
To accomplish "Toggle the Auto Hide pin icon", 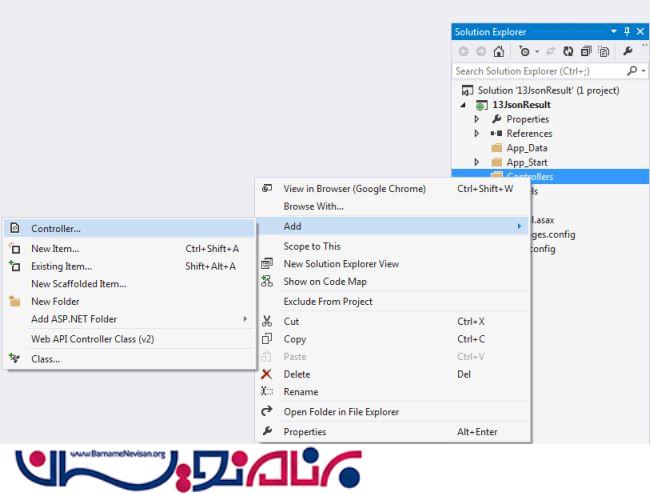I will coord(627,31).
